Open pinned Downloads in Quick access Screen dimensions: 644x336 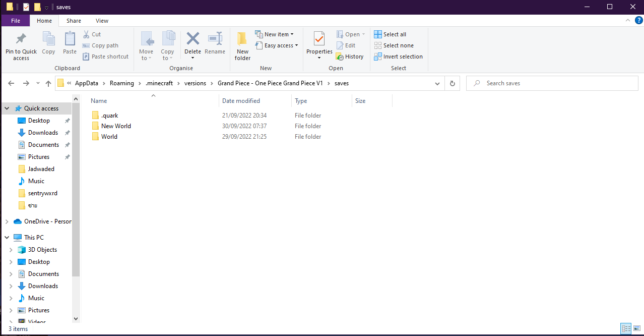[38, 133]
